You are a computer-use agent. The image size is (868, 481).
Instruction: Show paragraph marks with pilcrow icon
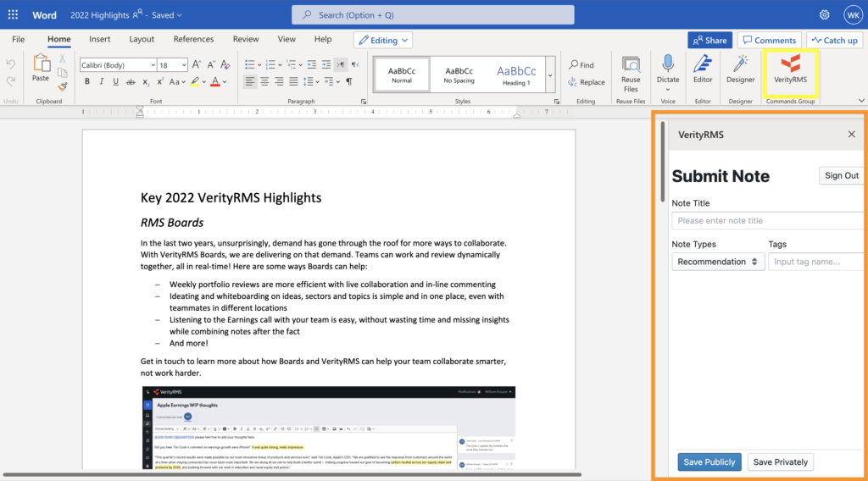tap(349, 82)
